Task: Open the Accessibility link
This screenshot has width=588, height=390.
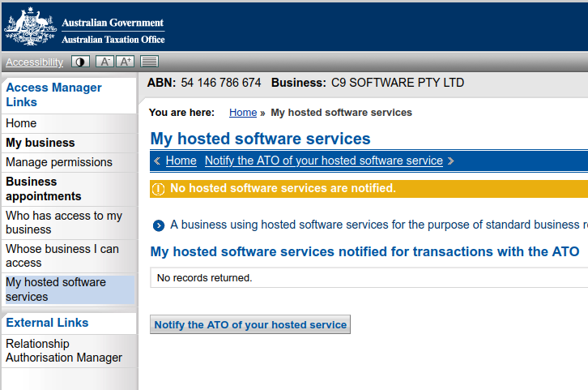Action: pos(34,62)
